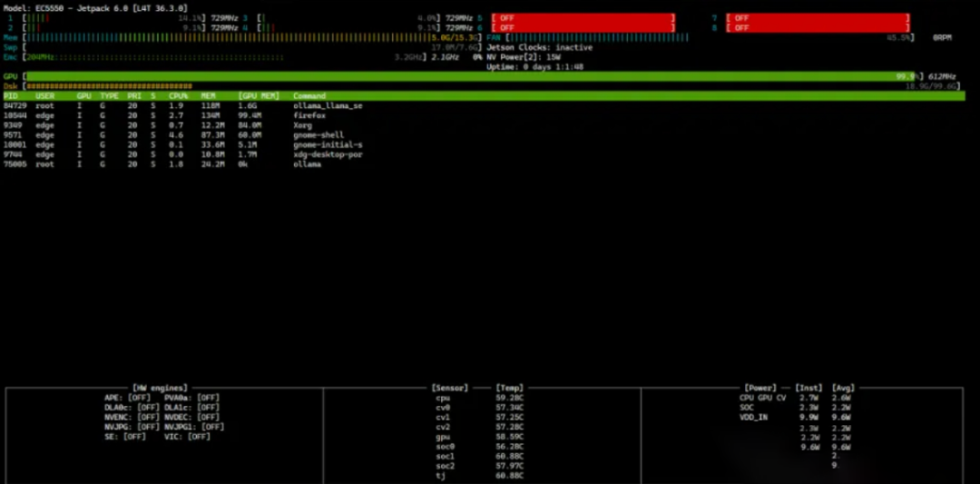Sort processes by the CPU% column header
This screenshot has height=484, width=980.
point(178,96)
